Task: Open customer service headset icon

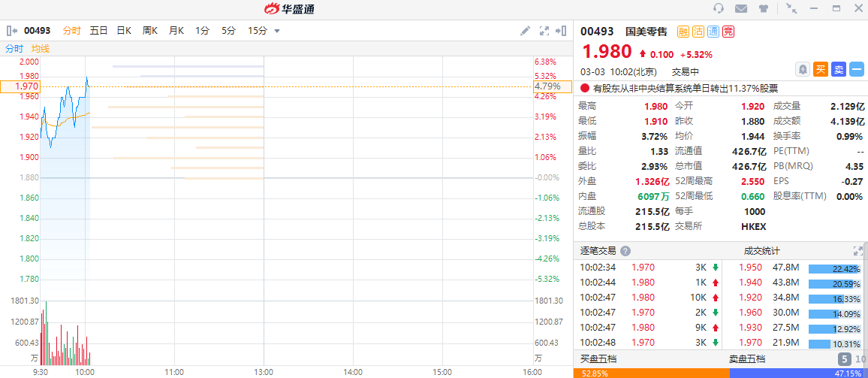Action: pyautogui.click(x=719, y=8)
